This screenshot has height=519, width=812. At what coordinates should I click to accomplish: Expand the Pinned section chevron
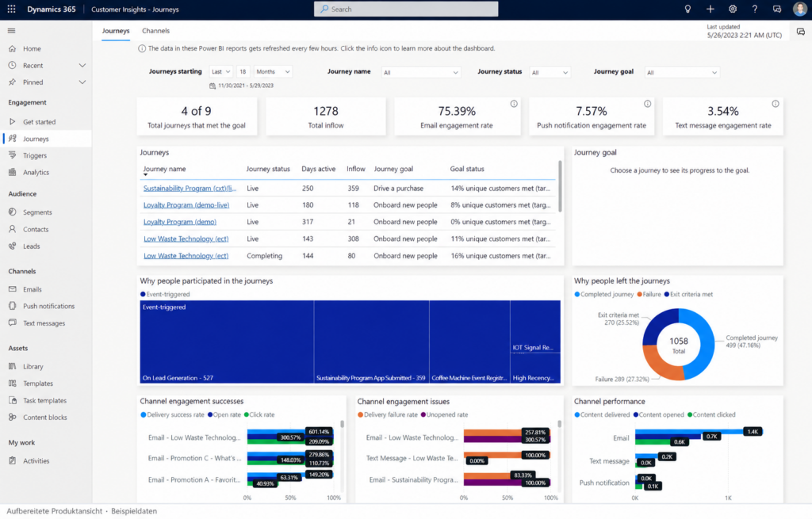[x=82, y=82]
